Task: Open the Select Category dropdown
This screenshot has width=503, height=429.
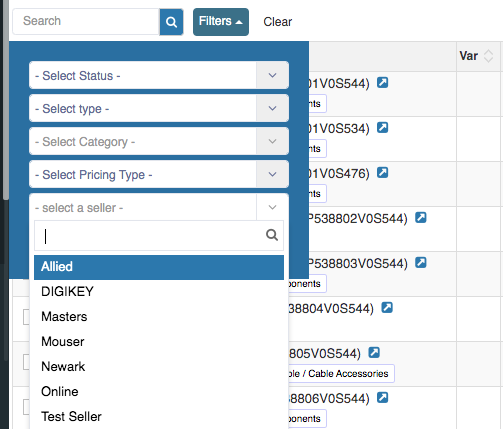Action: pyautogui.click(x=159, y=141)
